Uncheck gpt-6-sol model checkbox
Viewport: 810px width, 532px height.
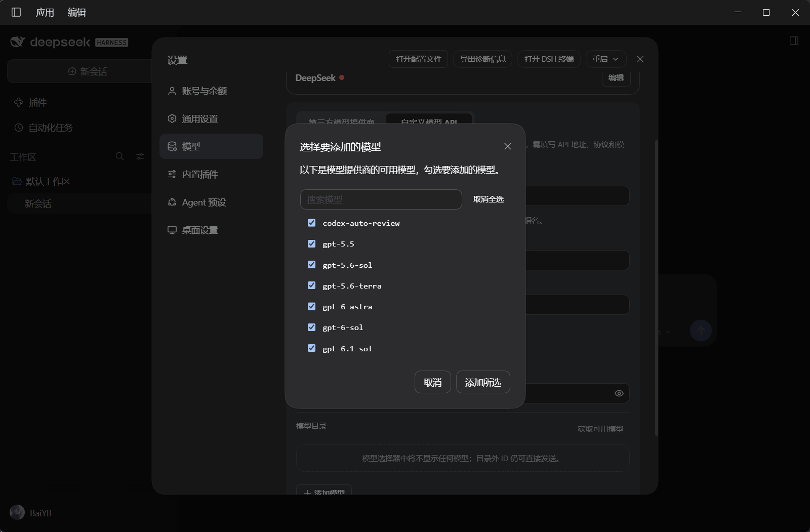(311, 327)
